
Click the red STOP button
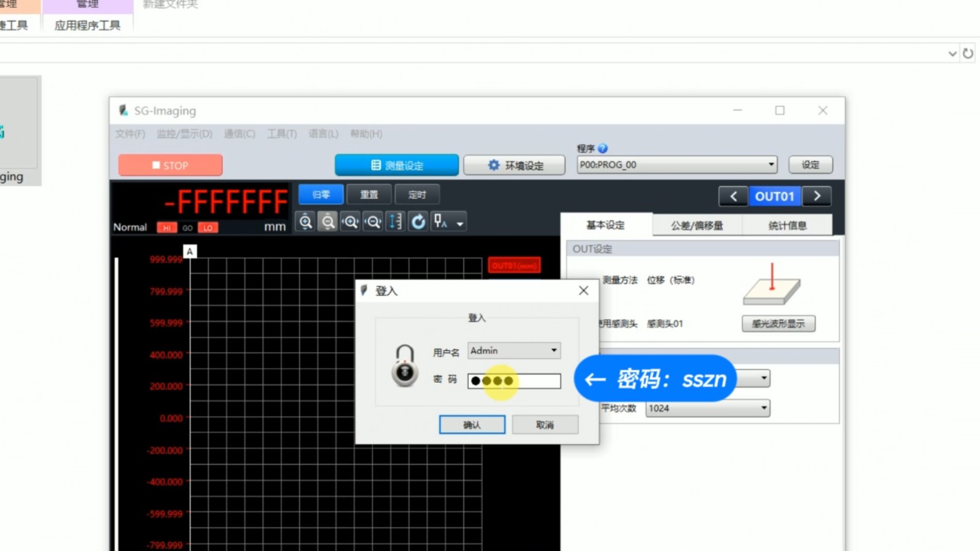pyautogui.click(x=170, y=165)
